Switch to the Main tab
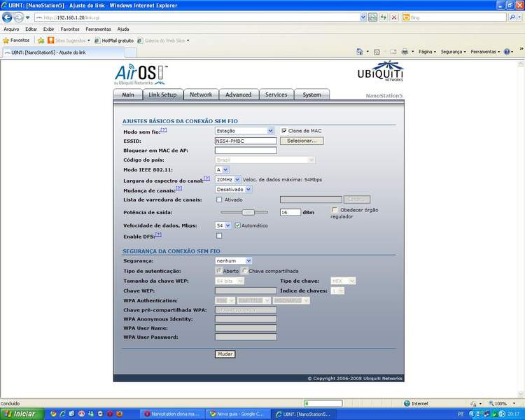525x420 pixels. (x=128, y=94)
